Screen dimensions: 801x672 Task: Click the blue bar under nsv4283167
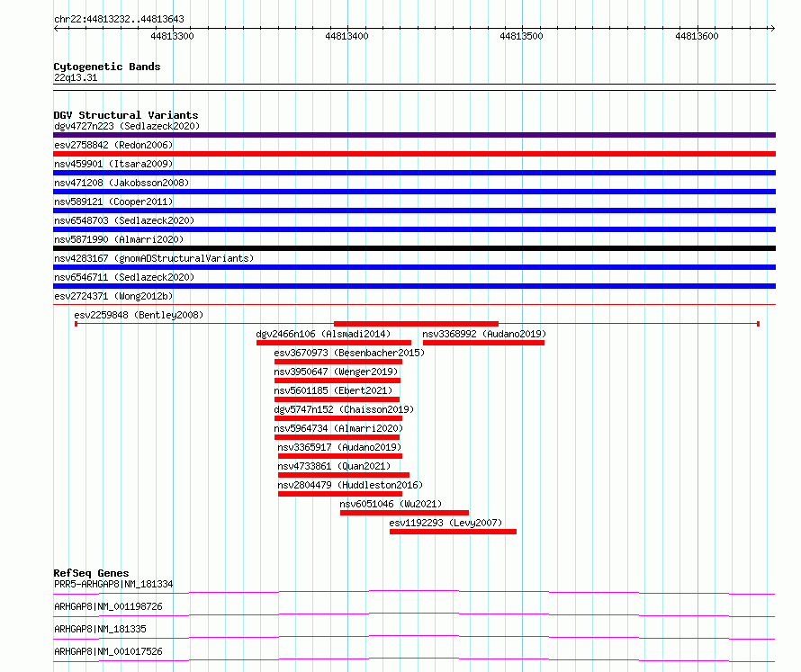pos(414,267)
